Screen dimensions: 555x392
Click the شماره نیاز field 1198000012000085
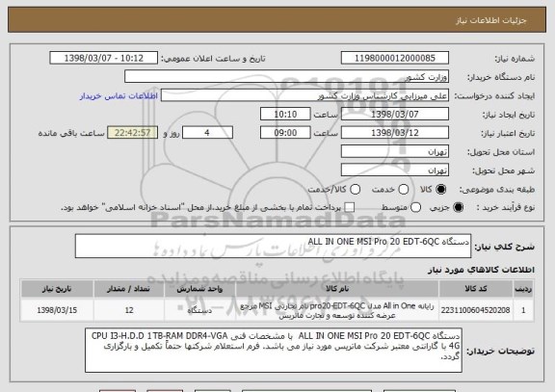pyautogui.click(x=395, y=58)
